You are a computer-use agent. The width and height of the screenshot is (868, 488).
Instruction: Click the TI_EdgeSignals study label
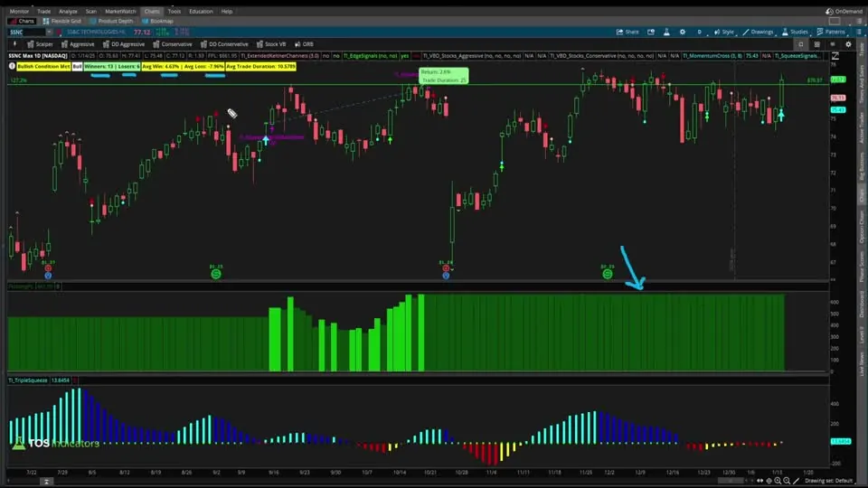pos(370,56)
